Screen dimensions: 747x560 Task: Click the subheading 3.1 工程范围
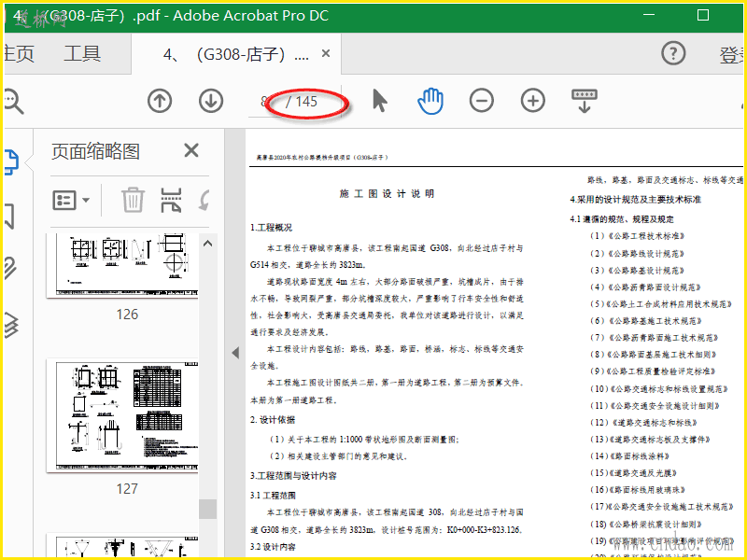[x=273, y=496]
